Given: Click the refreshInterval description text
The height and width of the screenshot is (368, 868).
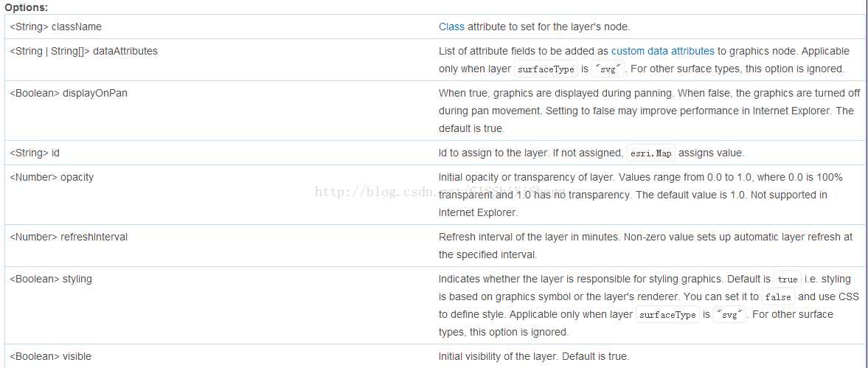Looking at the screenshot, I should [x=645, y=245].
